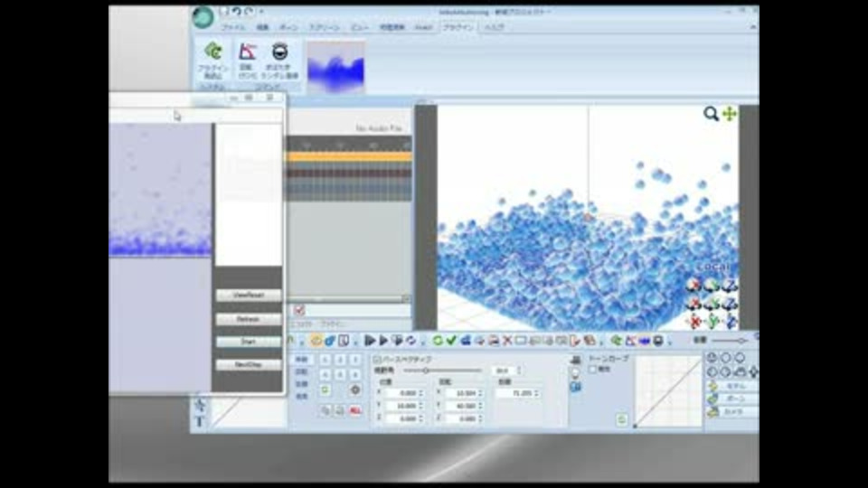Click the volume slider at toolbar right
This screenshot has height=488, width=868.
(731, 341)
